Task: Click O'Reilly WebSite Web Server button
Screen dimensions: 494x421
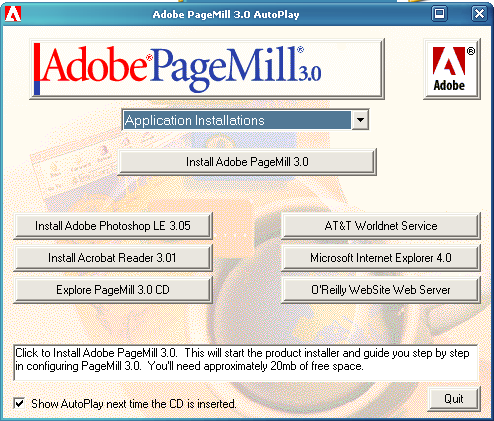Action: 381,290
